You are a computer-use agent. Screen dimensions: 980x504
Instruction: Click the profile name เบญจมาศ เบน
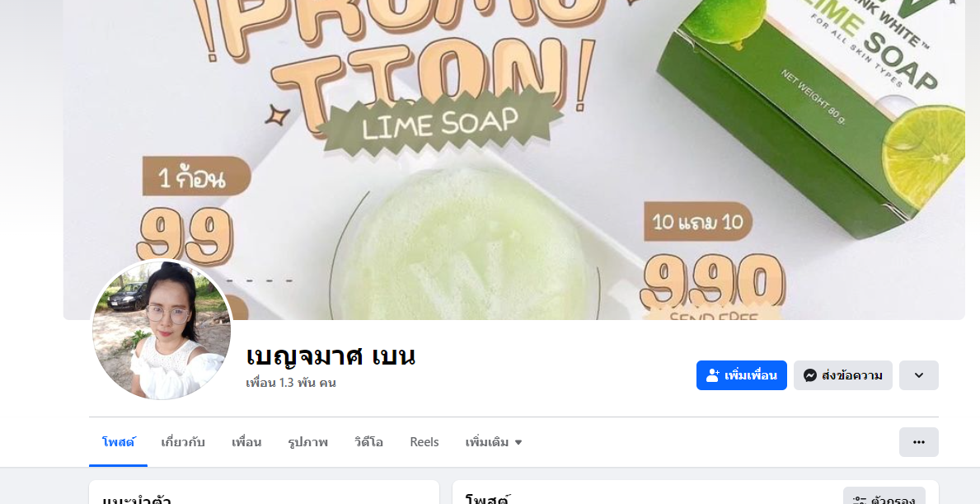331,356
